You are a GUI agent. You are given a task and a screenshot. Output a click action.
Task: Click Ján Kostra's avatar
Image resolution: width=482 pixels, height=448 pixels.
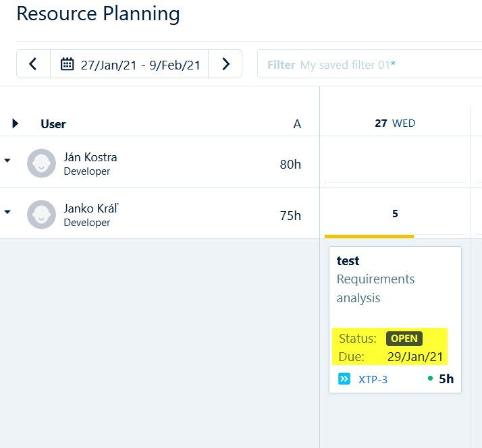(x=41, y=163)
